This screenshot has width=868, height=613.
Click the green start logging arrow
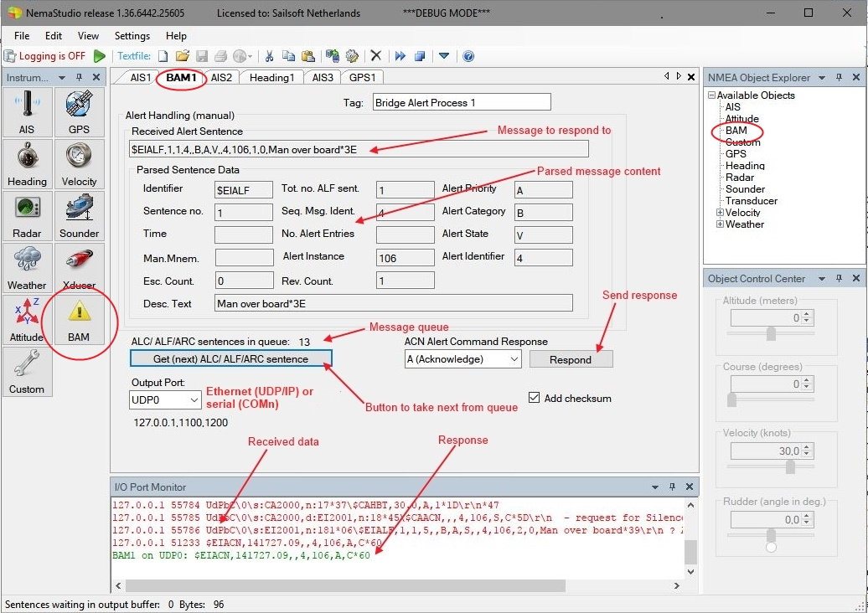(100, 56)
